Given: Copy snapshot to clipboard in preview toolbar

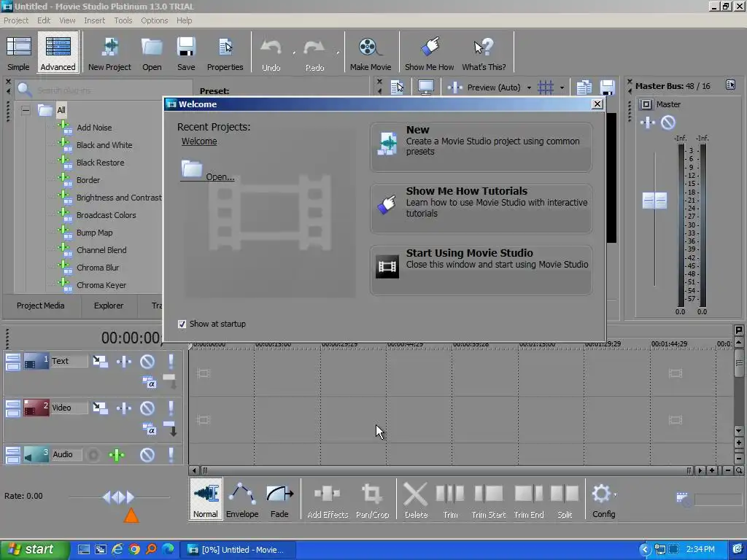Looking at the screenshot, I should (584, 87).
